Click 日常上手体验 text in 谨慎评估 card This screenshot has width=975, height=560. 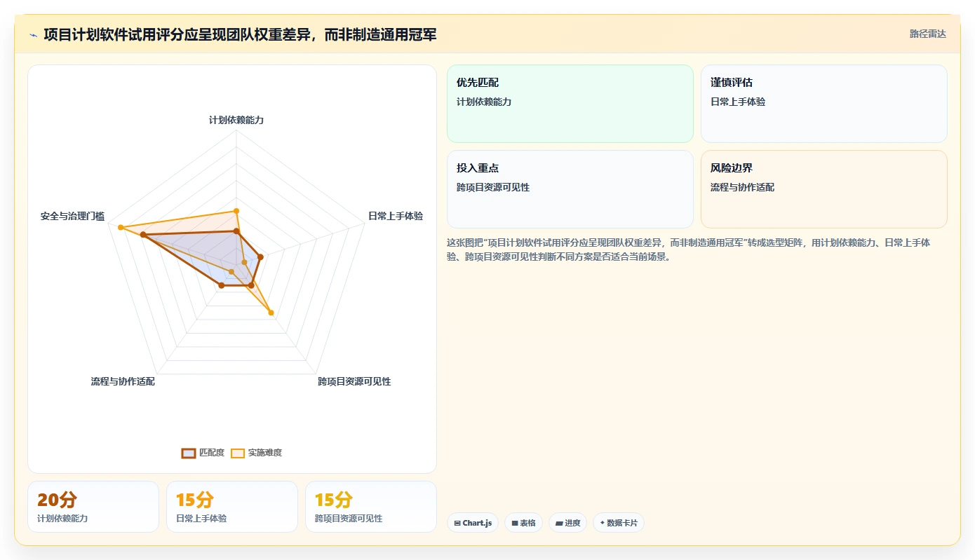738,102
